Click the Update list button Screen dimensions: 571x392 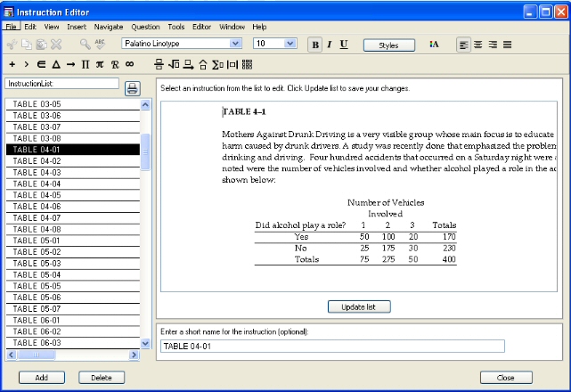[x=359, y=306]
